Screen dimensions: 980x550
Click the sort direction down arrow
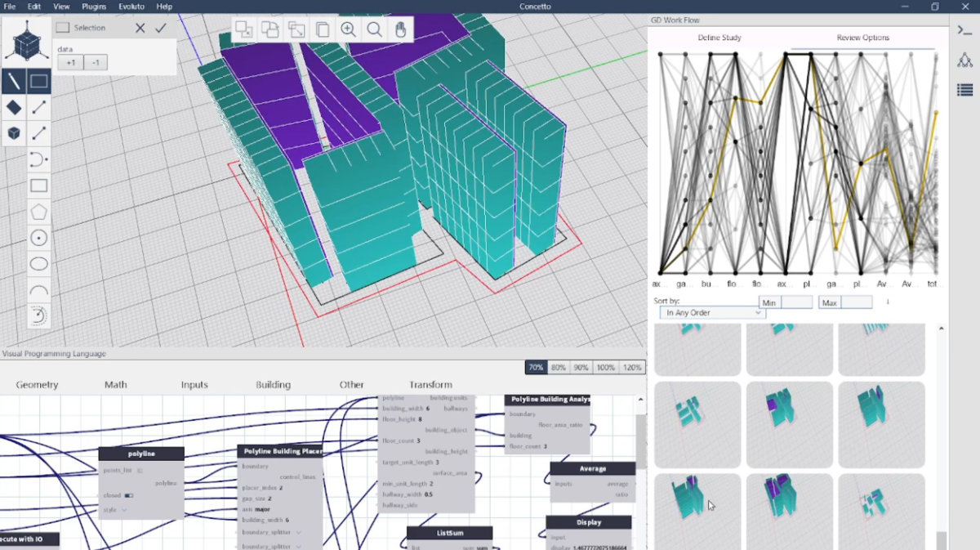[x=888, y=302]
